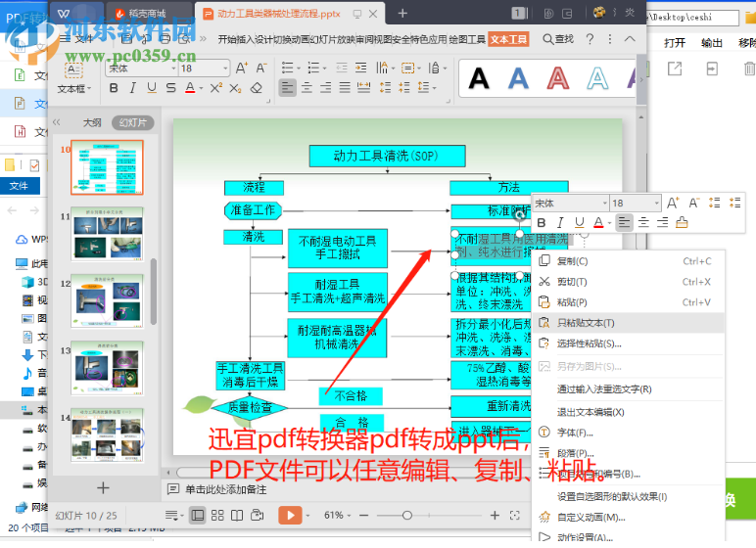The height and width of the screenshot is (548, 756).
Task: Clear formatting with the eraser icon
Action: [256, 88]
